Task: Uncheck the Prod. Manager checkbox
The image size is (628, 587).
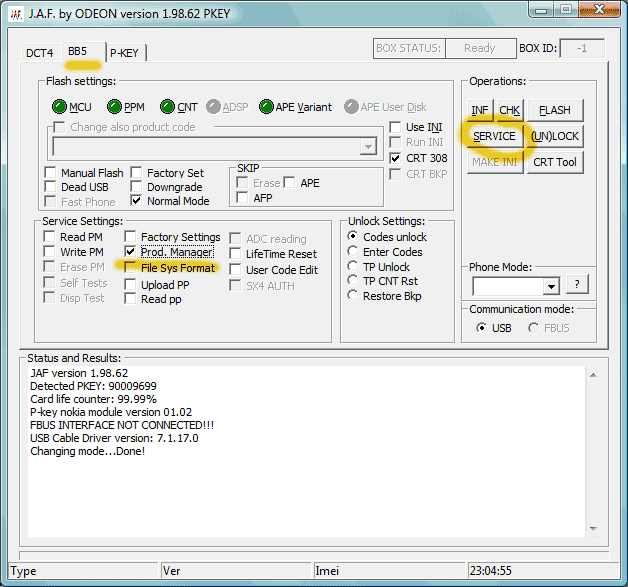Action: pos(130,252)
